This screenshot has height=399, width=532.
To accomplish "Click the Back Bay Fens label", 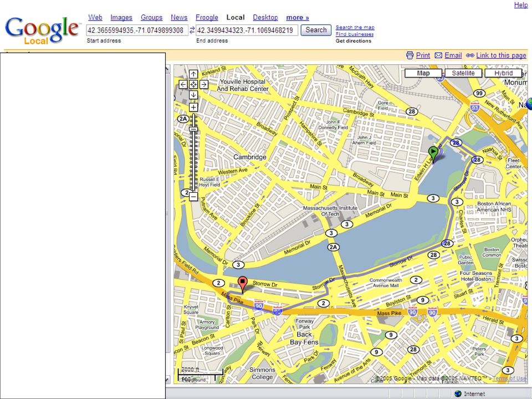I will (304, 338).
